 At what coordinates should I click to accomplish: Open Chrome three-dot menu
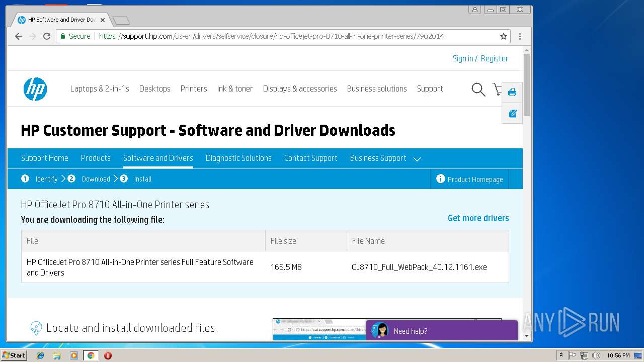(x=520, y=36)
